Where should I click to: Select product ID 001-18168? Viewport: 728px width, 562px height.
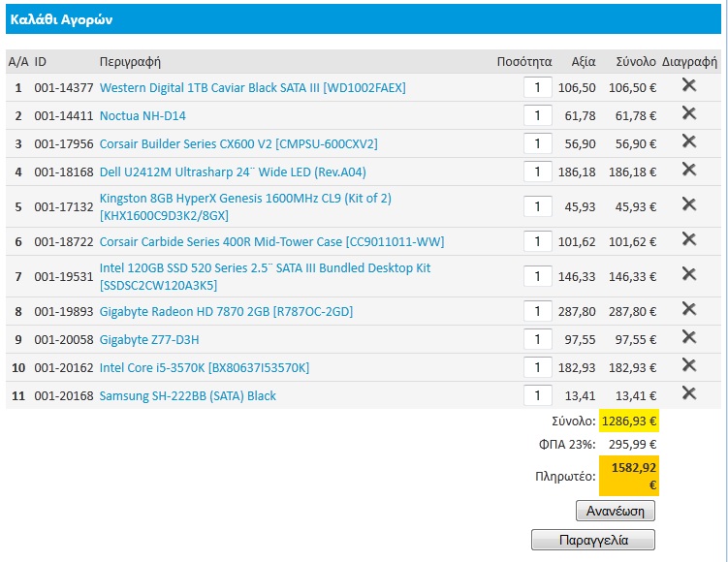click(x=64, y=172)
